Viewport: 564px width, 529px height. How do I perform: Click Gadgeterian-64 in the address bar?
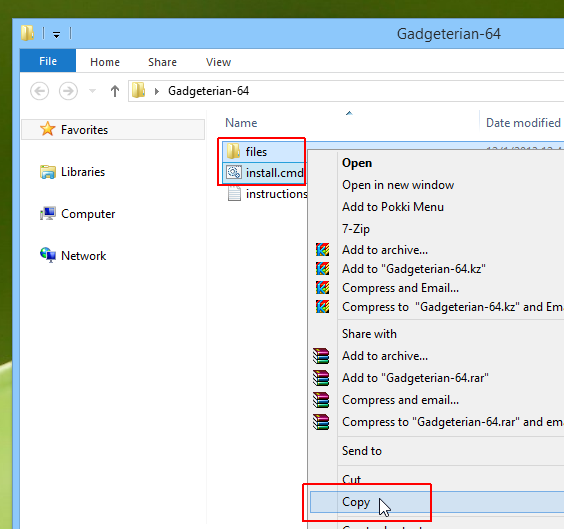(x=208, y=91)
